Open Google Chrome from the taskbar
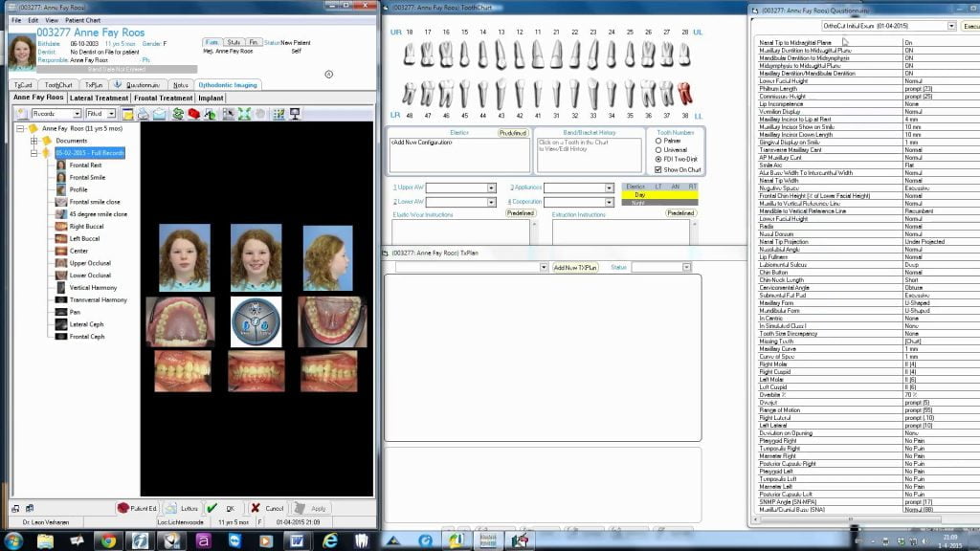Screen dimensions: 980x551 [x=108, y=540]
